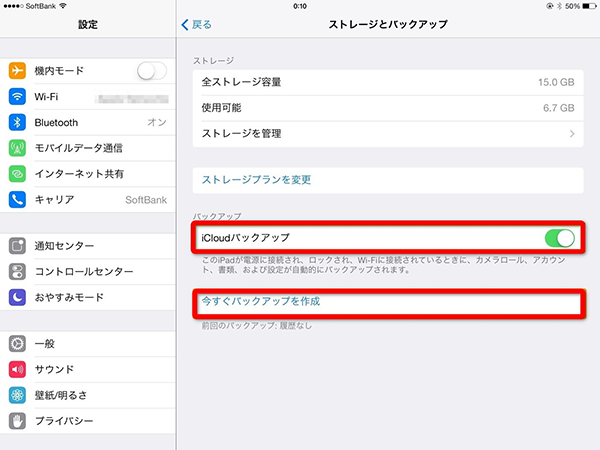Open 通知センター settings
Image resolution: width=600 pixels, height=450 pixels.
point(88,246)
